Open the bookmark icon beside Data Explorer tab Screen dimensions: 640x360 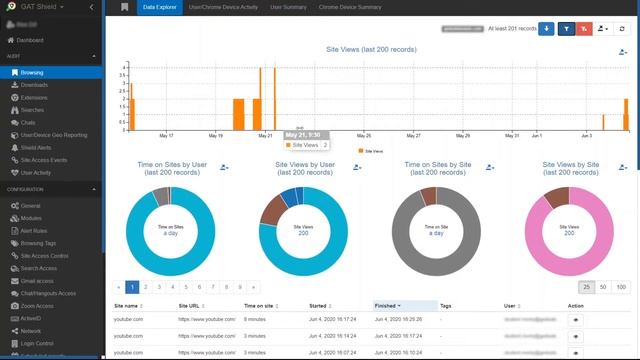click(124, 7)
